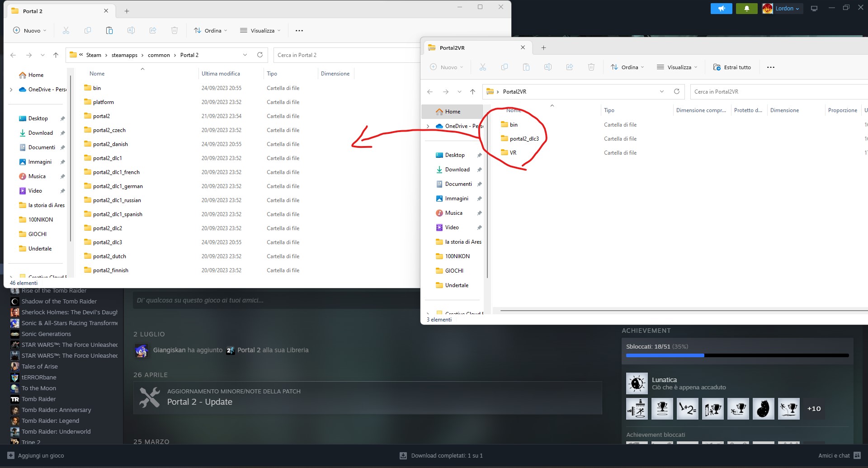Click Steam notifications bell icon
Viewport: 868px width, 468px height.
(747, 8)
